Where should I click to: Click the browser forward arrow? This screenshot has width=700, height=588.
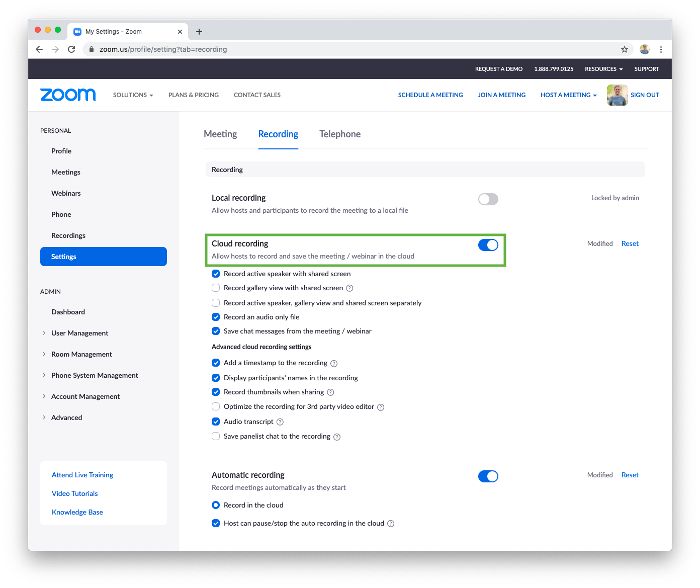(x=55, y=49)
